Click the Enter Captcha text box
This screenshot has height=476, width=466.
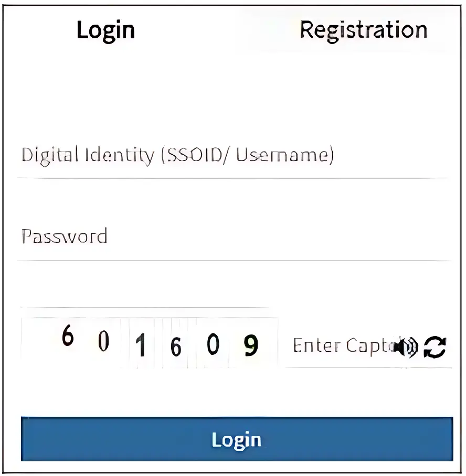tap(341, 346)
